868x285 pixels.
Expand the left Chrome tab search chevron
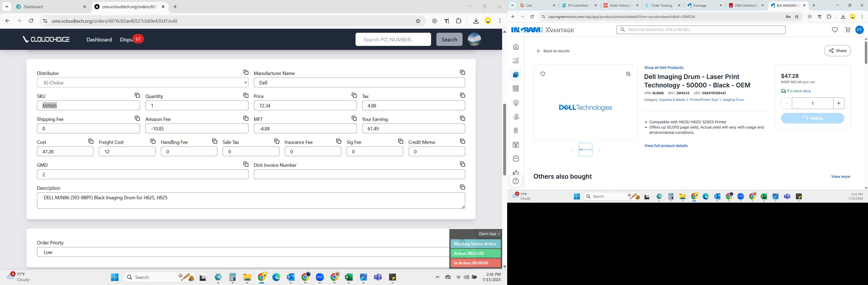(x=7, y=7)
